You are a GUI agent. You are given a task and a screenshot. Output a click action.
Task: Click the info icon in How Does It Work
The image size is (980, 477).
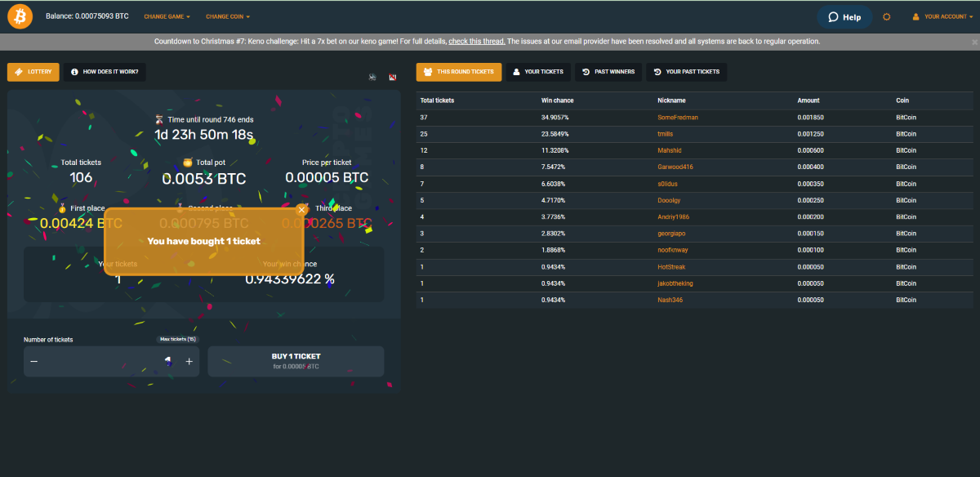75,72
